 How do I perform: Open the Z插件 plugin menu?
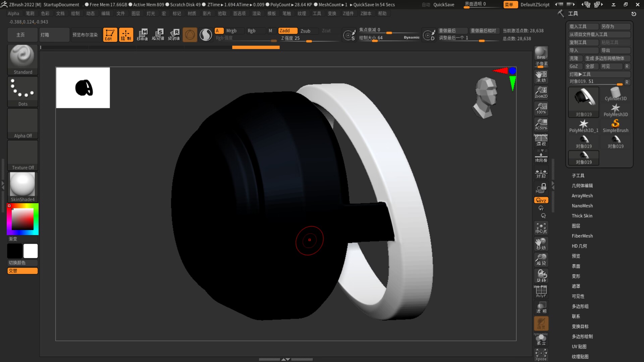(348, 13)
